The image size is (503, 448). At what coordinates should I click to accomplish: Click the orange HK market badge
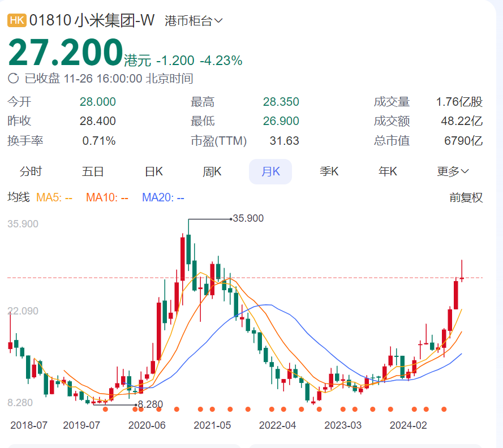coord(16,20)
